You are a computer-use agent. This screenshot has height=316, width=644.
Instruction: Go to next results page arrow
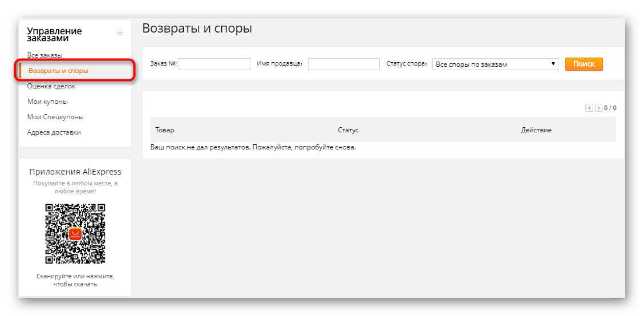point(598,108)
